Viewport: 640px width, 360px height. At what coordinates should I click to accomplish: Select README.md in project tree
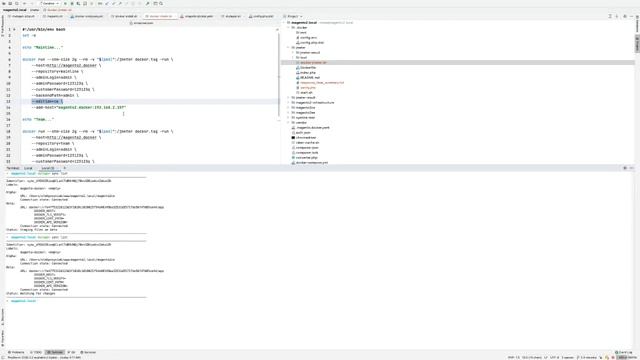coord(309,78)
